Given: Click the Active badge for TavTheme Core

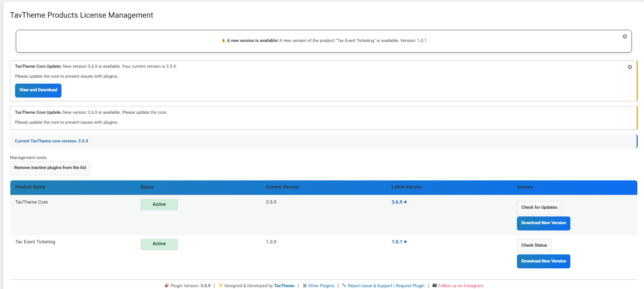Looking at the screenshot, I should coord(159,204).
